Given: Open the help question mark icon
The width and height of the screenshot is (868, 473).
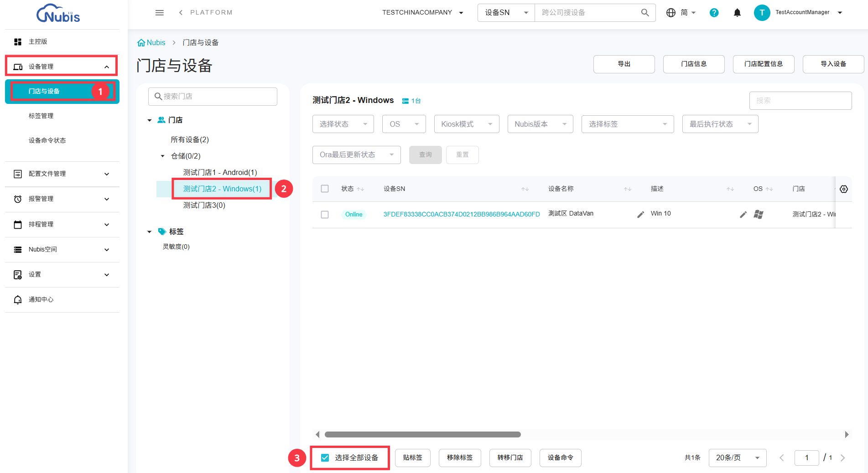Looking at the screenshot, I should (x=714, y=13).
